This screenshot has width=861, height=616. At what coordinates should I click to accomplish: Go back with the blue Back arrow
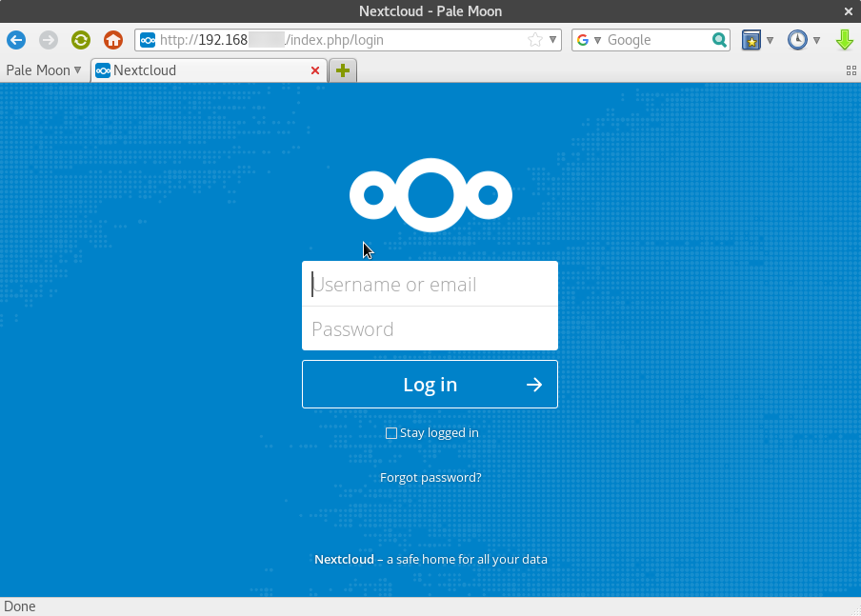16,40
